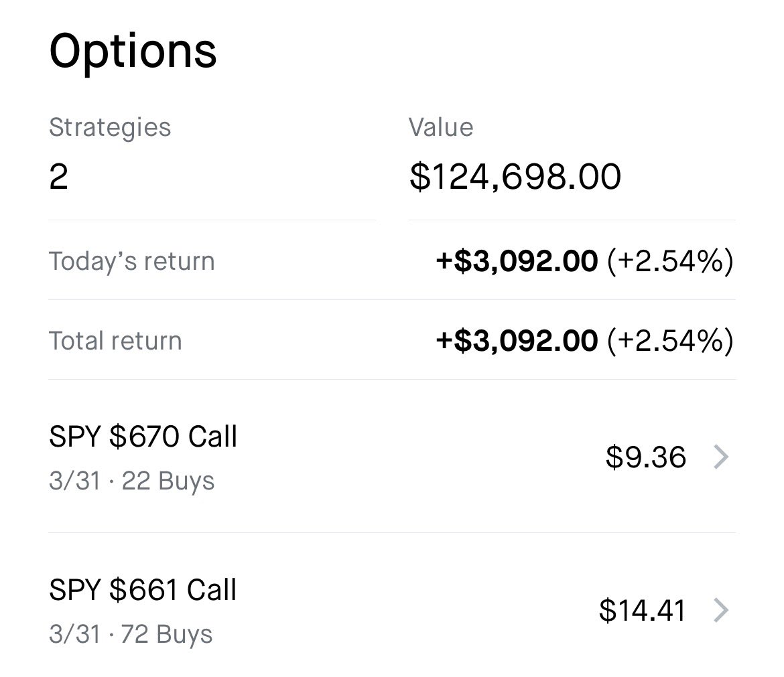Tap the 3/31 expiry on SPY $661 Call
The width and height of the screenshot is (784, 677).
pos(74,635)
